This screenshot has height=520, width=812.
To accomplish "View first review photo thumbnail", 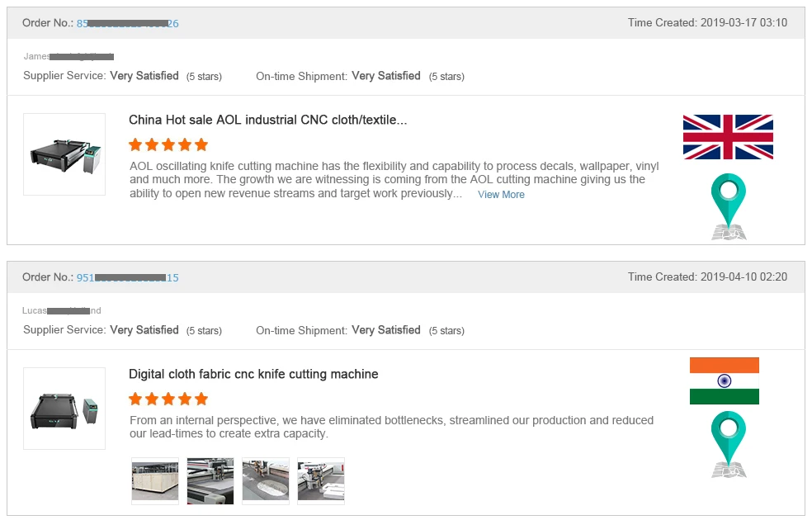I will pyautogui.click(x=155, y=481).
